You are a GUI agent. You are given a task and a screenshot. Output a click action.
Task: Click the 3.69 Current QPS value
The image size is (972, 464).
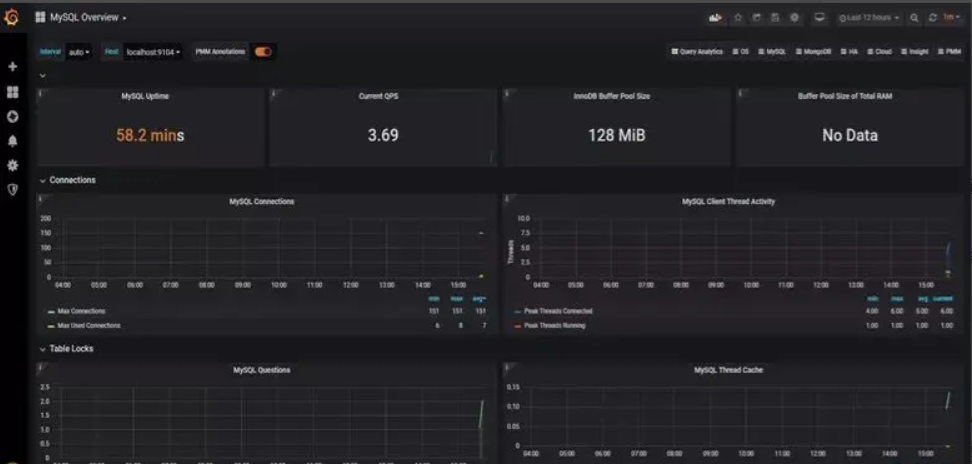tap(382, 135)
